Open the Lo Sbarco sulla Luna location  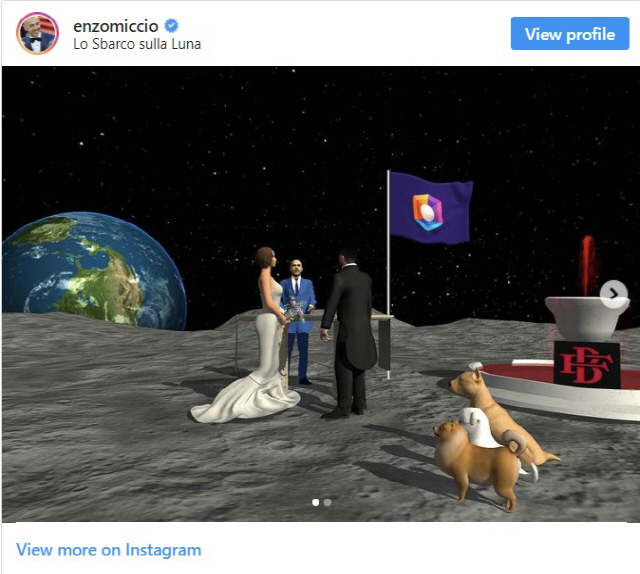(137, 44)
